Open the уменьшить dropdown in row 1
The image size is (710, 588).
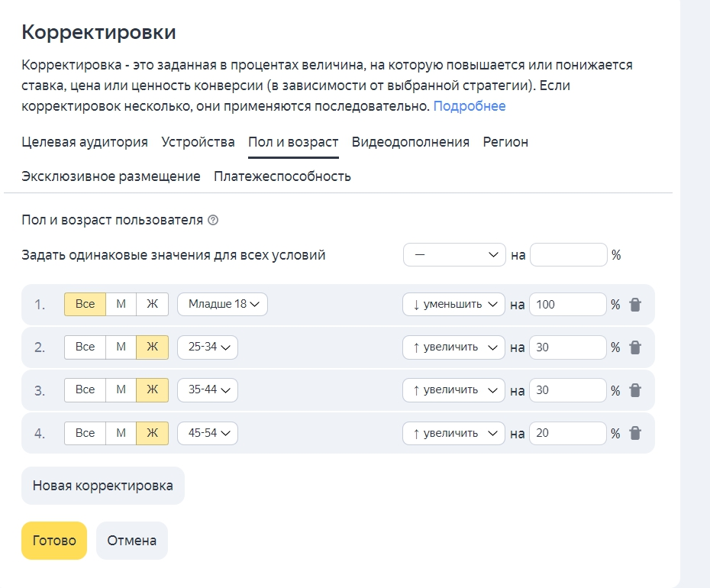tap(453, 305)
